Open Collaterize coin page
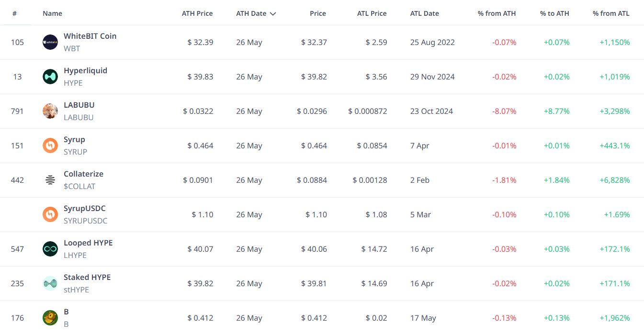This screenshot has width=644, height=335. (83, 174)
